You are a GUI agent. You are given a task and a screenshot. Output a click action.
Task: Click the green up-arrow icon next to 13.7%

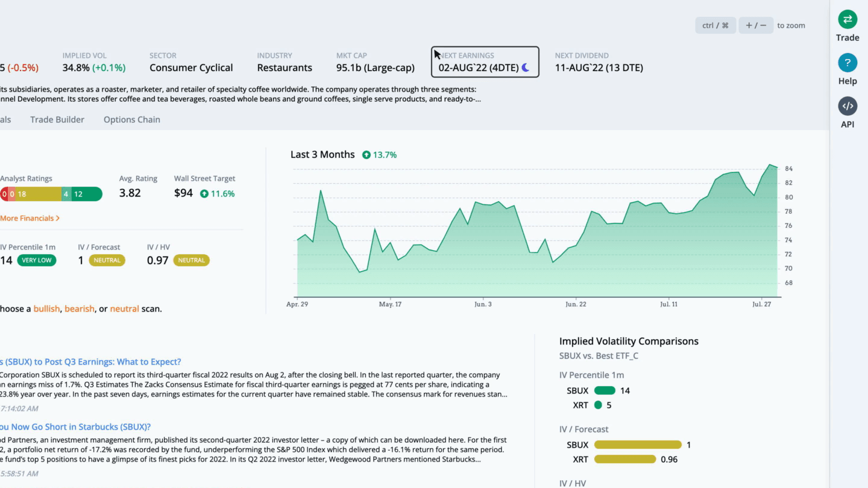click(366, 155)
